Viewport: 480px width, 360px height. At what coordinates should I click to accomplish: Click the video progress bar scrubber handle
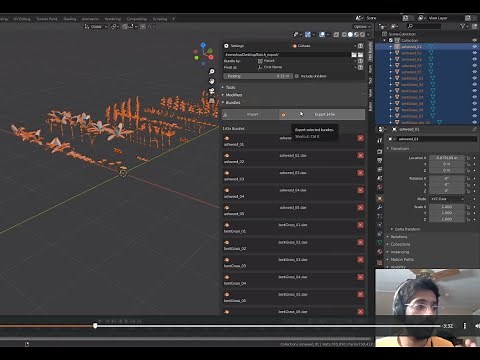click(95, 325)
